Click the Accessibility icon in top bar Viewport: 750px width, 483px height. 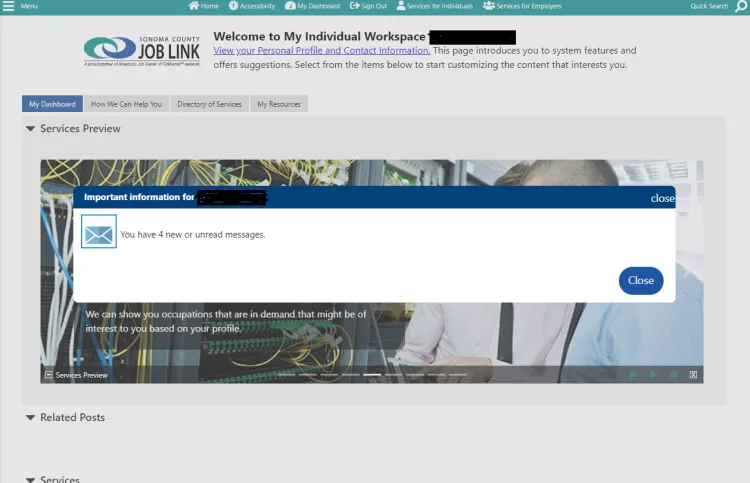[x=233, y=6]
